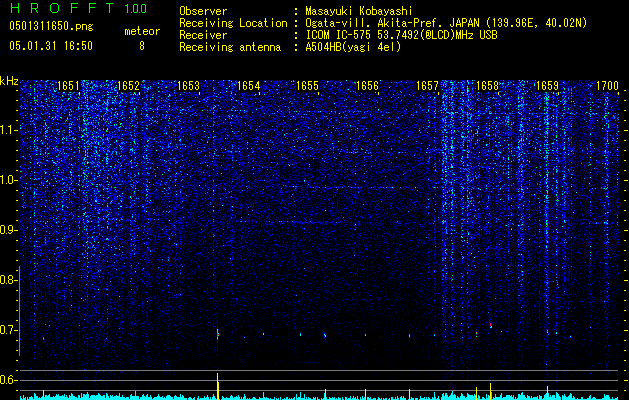Image resolution: width=629 pixels, height=400 pixels.
Task: Click the 1659 time marker
Action: (547, 86)
